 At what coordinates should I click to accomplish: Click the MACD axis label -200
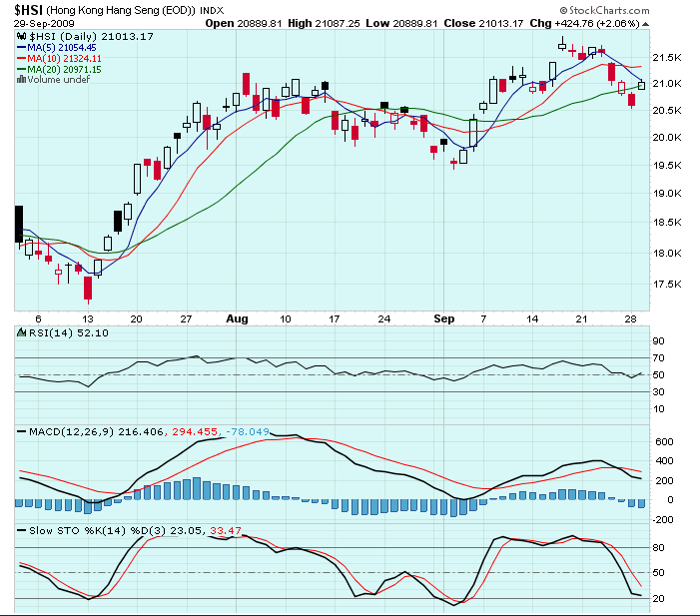click(x=662, y=520)
